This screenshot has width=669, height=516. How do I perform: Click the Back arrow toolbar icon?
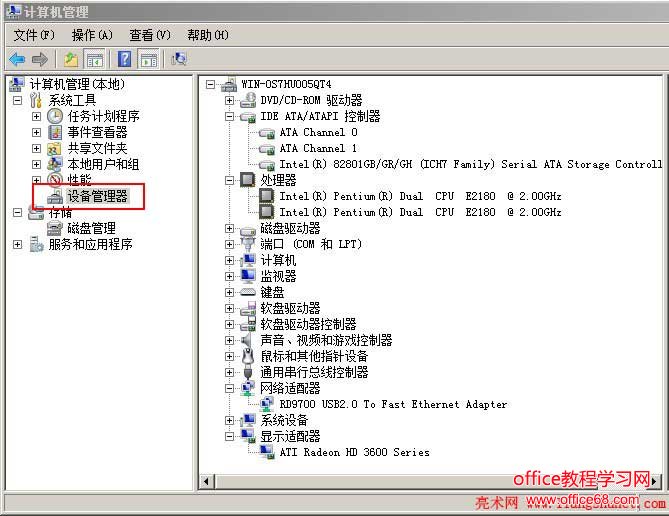point(17,59)
